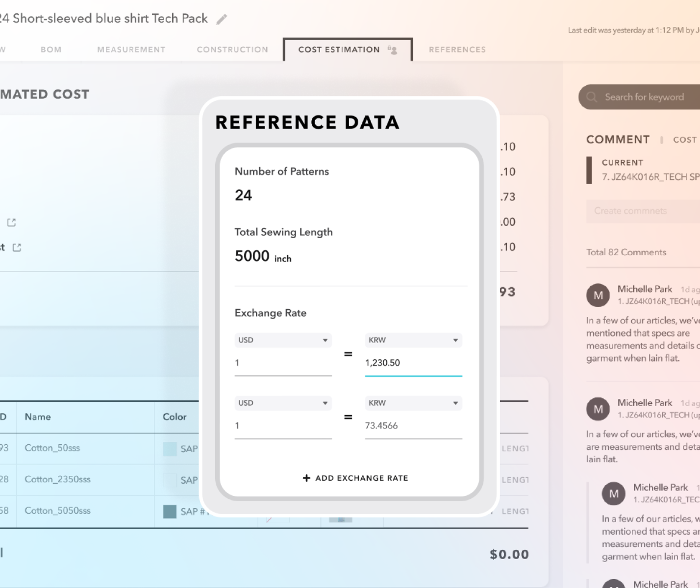
Task: Open the lower external link icon
Action: [17, 247]
